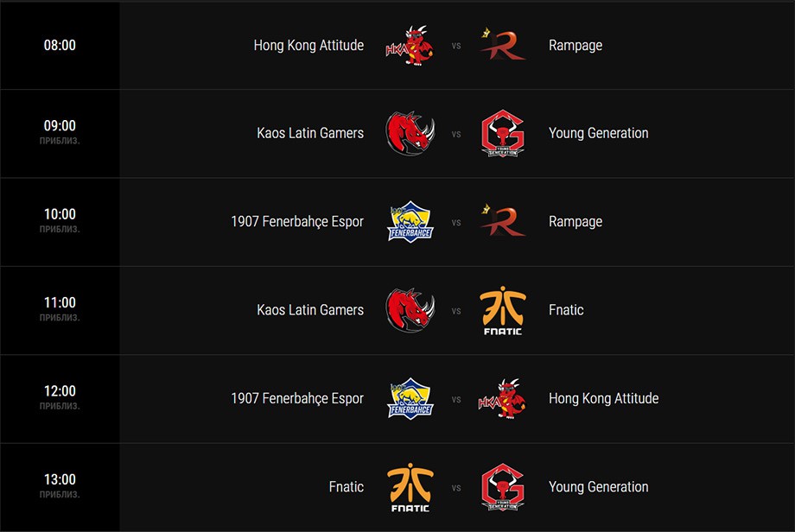
Task: Click Hong Kong Attitude logo at 12:00
Action: tap(502, 399)
